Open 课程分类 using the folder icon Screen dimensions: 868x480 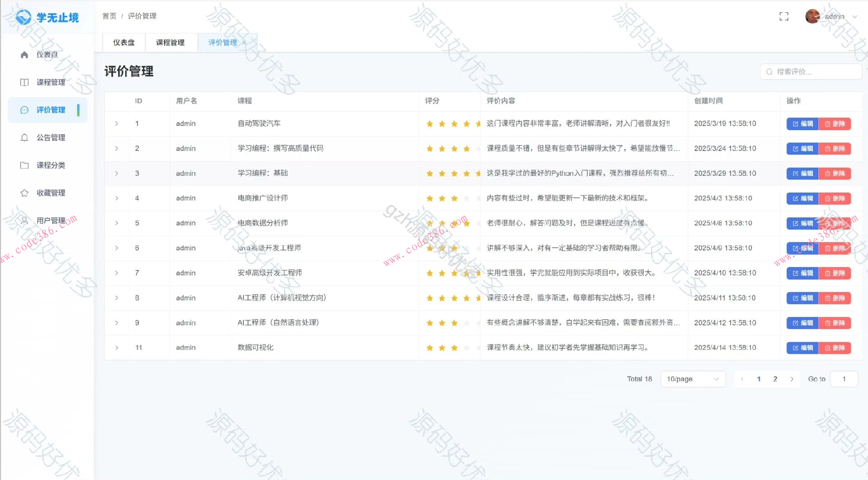[25, 165]
